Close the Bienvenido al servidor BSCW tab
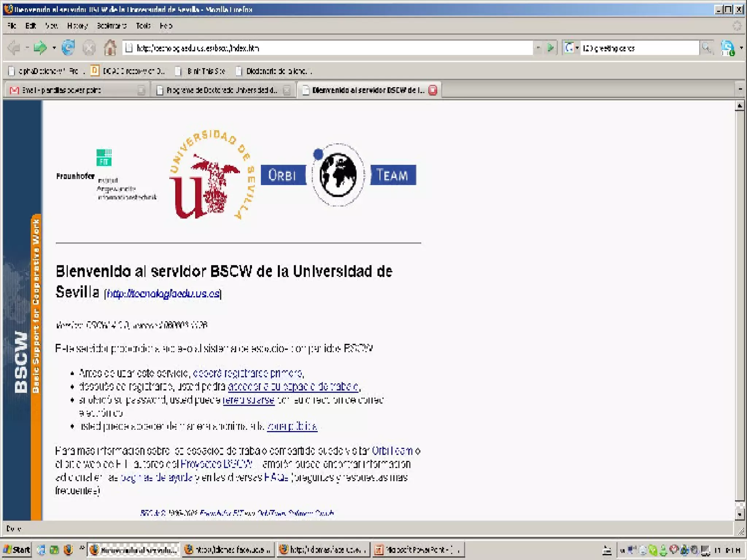The width and height of the screenshot is (747, 560). (x=433, y=90)
